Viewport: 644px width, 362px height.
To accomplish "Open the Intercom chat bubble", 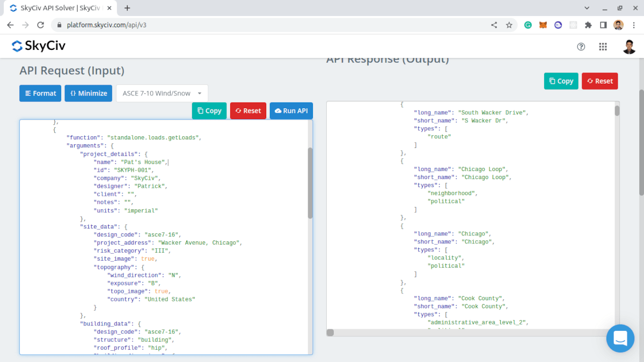I will 620,338.
